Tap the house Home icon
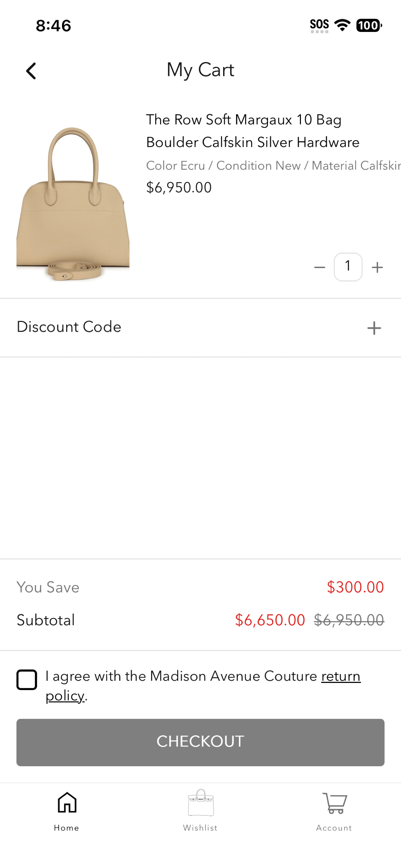 point(67,803)
